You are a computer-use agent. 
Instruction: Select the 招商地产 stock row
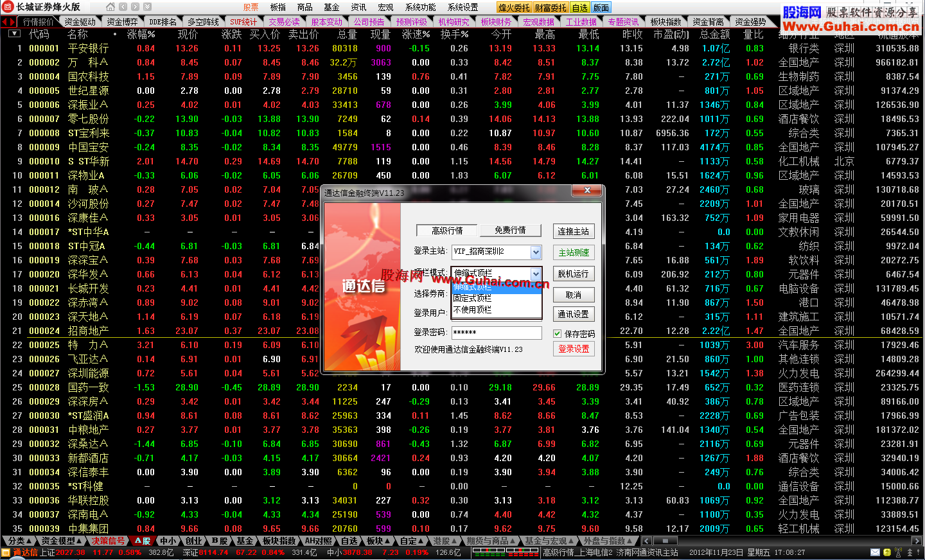coord(463,331)
